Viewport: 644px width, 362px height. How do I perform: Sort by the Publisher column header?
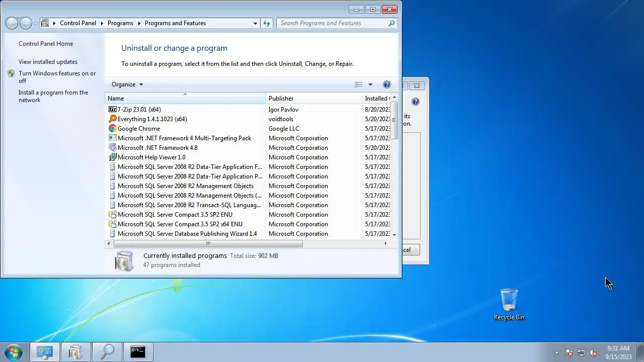coord(313,99)
